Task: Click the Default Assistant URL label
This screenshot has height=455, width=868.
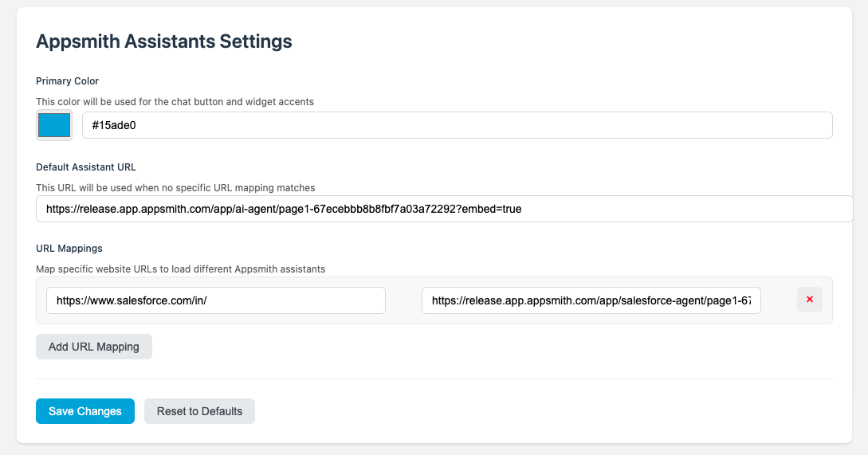Action: [86, 167]
